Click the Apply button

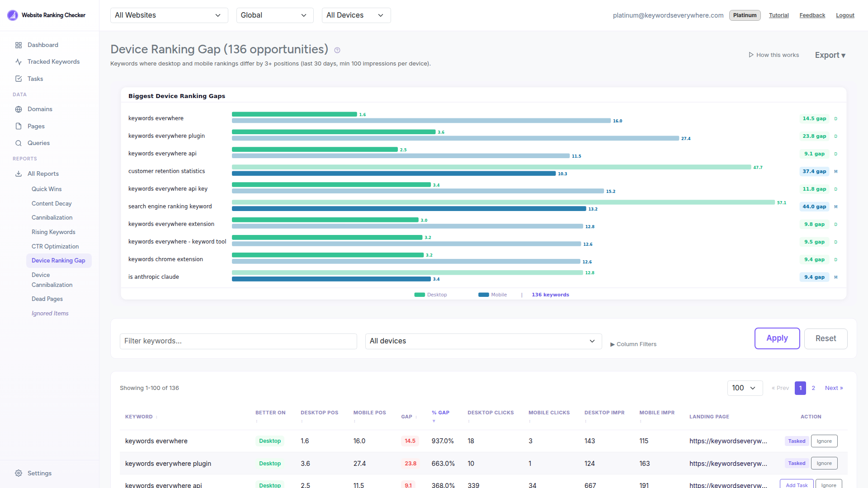777,338
